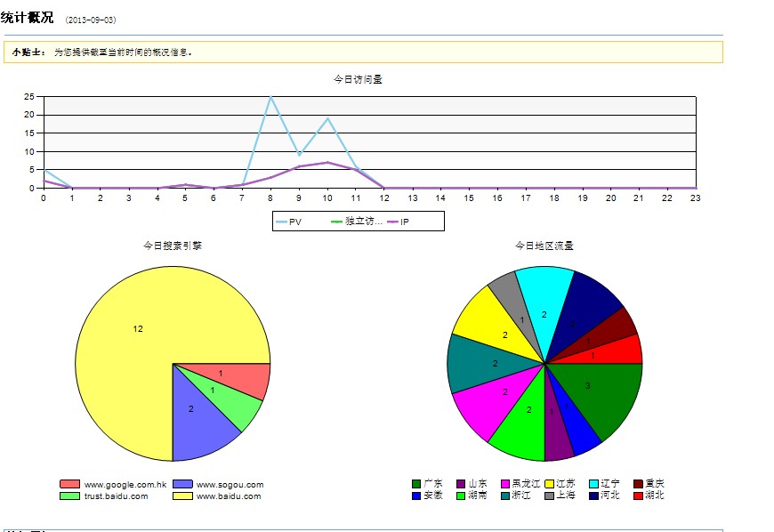The image size is (774, 532).
Task: Select the 黑龙江 legend entry
Action: 525,484
